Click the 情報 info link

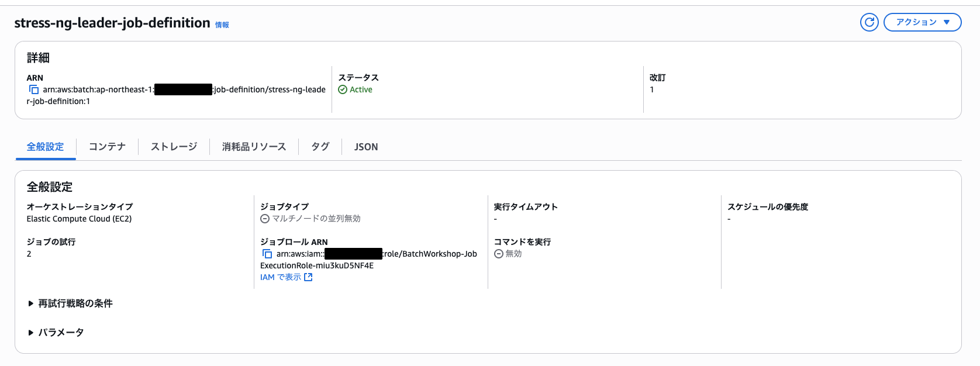click(x=222, y=25)
